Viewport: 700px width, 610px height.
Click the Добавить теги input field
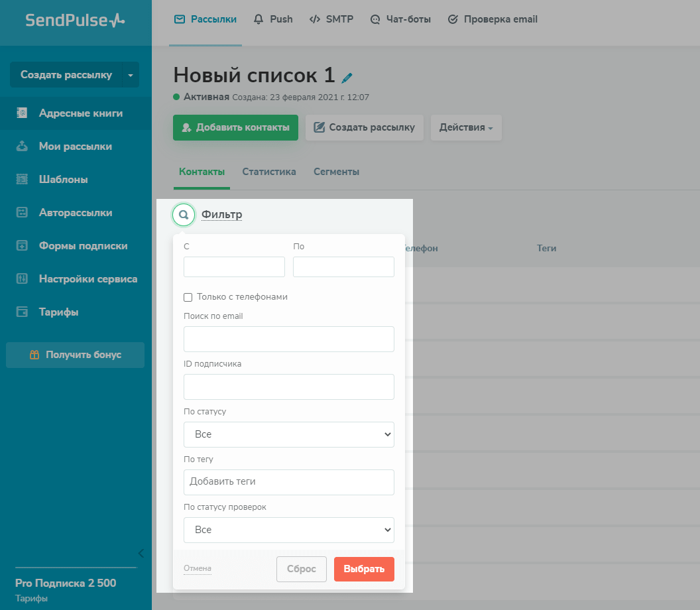[288, 482]
